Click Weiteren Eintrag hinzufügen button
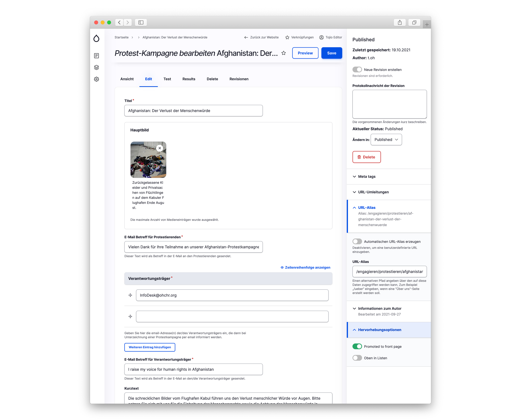The image size is (521, 420). 149,347
